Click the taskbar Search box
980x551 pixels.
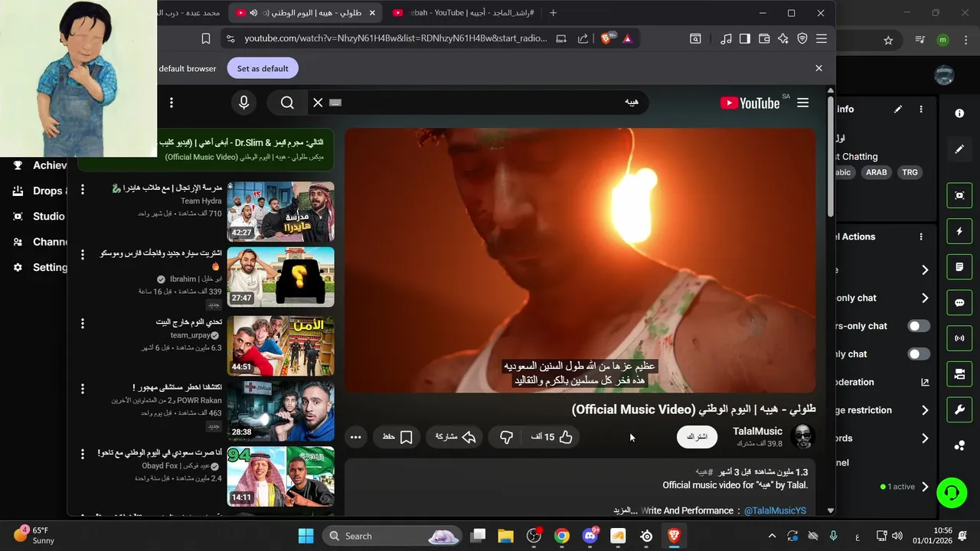[x=392, y=536]
